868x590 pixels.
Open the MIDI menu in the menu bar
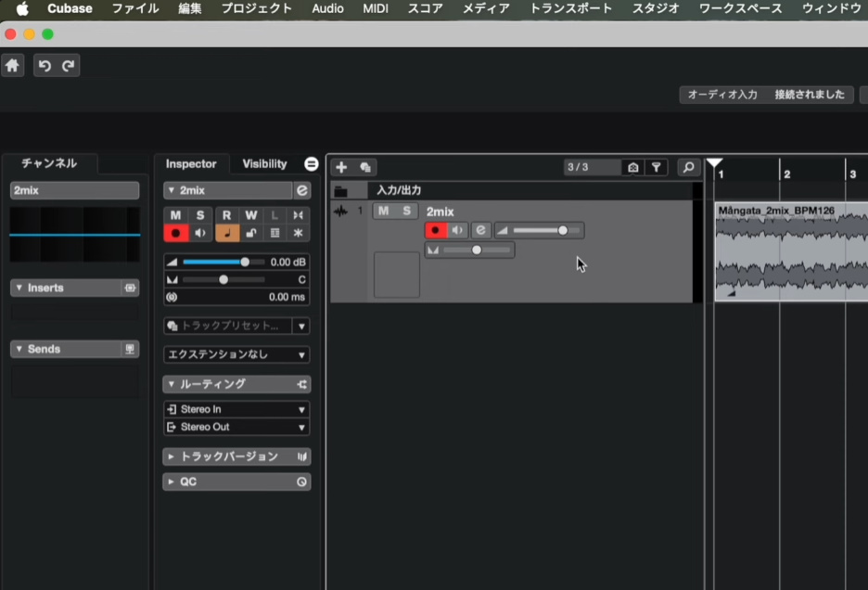376,8
